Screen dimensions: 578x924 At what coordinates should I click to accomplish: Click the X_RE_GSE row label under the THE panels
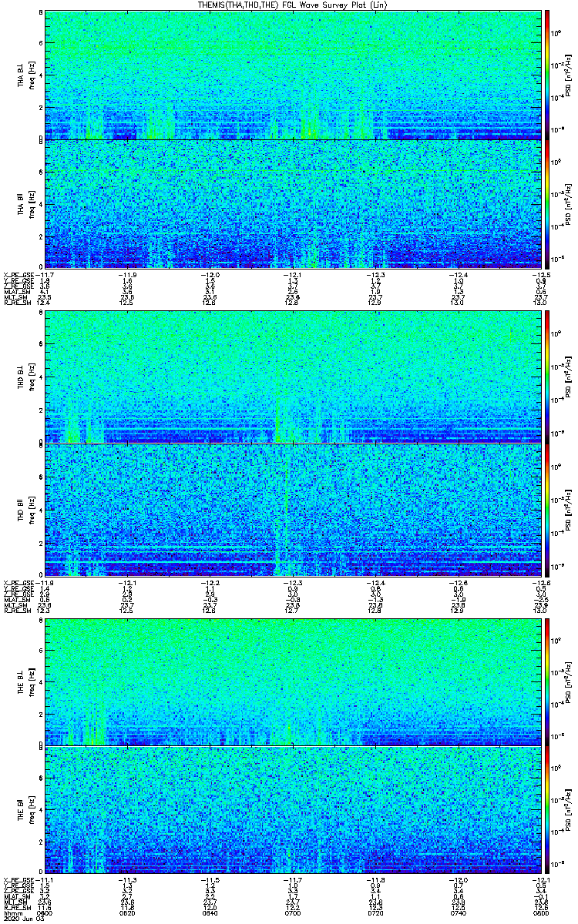click(x=18, y=880)
